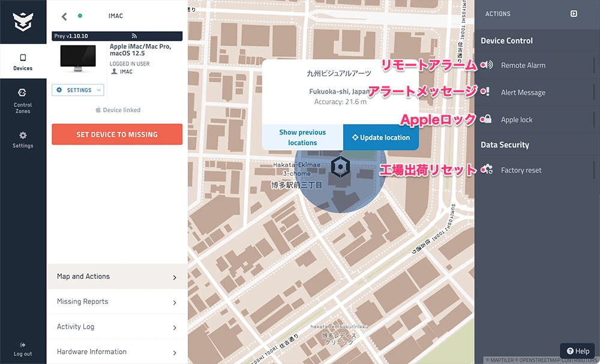The width and height of the screenshot is (600, 364).
Task: Click the Alert Message exclamation icon
Action: click(487, 92)
